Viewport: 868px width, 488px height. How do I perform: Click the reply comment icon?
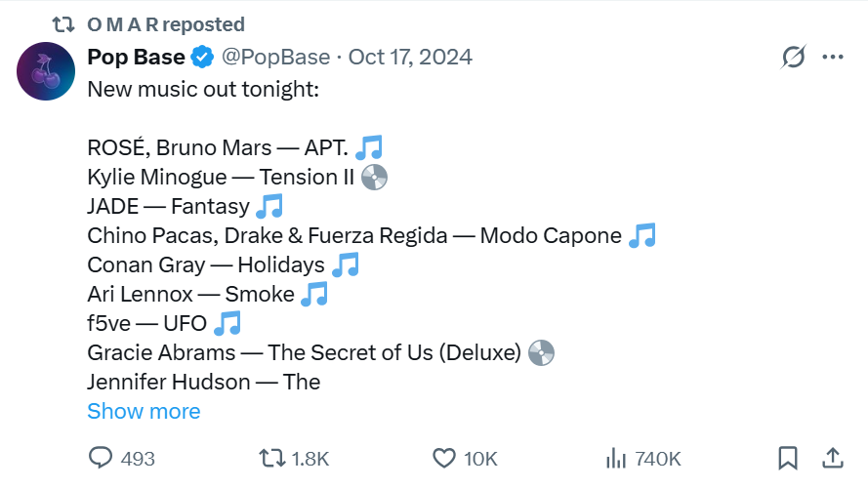click(102, 458)
